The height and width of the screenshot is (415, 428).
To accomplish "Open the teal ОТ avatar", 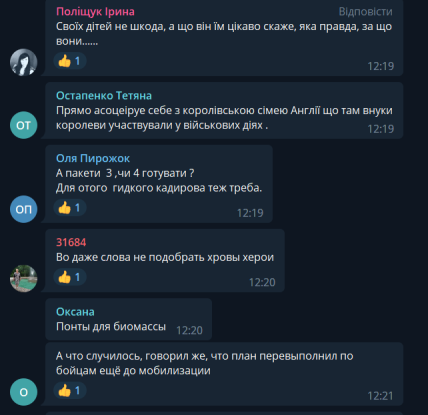I will 23,125.
